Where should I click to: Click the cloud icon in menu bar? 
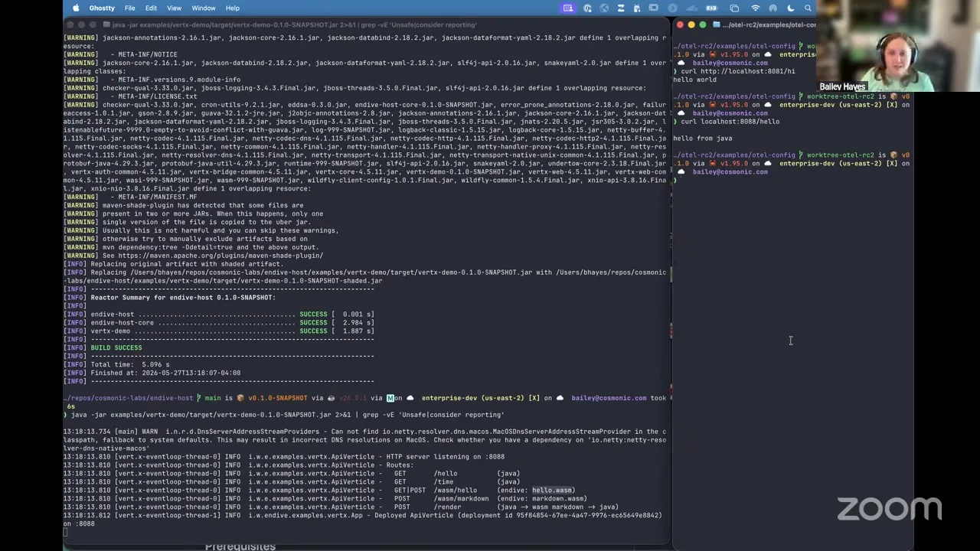(693, 8)
